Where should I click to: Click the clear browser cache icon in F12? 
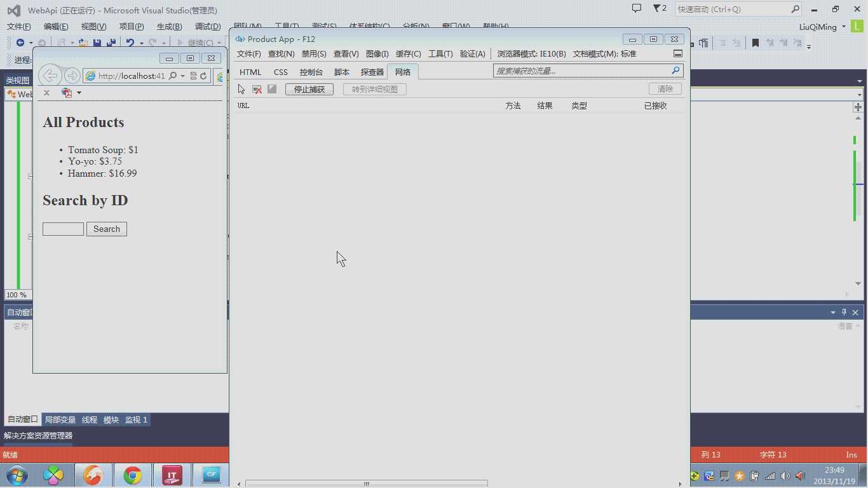(x=257, y=90)
